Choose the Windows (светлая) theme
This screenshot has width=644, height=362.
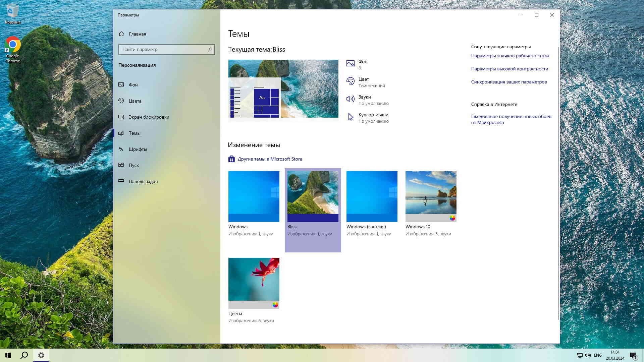(372, 196)
